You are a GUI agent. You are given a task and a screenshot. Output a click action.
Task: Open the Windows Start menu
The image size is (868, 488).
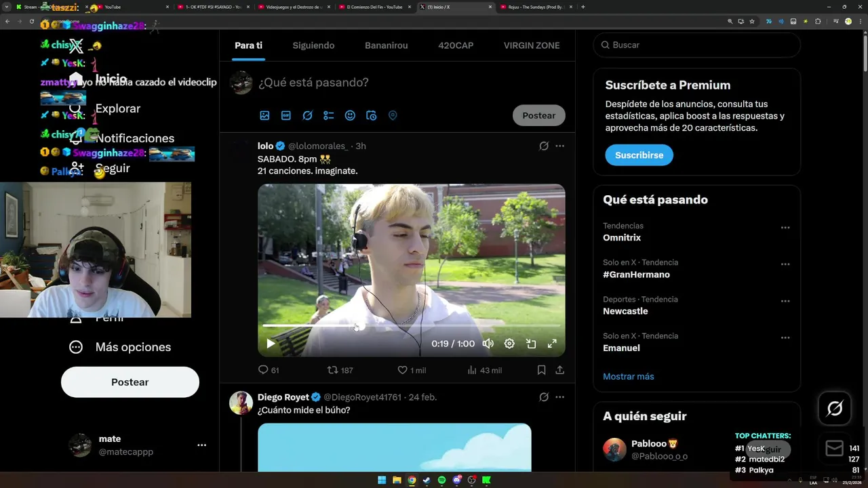point(382,480)
